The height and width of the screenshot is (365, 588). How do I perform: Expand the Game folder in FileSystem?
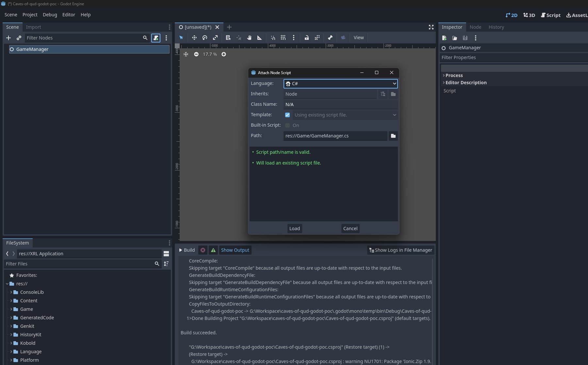pyautogui.click(x=11, y=309)
